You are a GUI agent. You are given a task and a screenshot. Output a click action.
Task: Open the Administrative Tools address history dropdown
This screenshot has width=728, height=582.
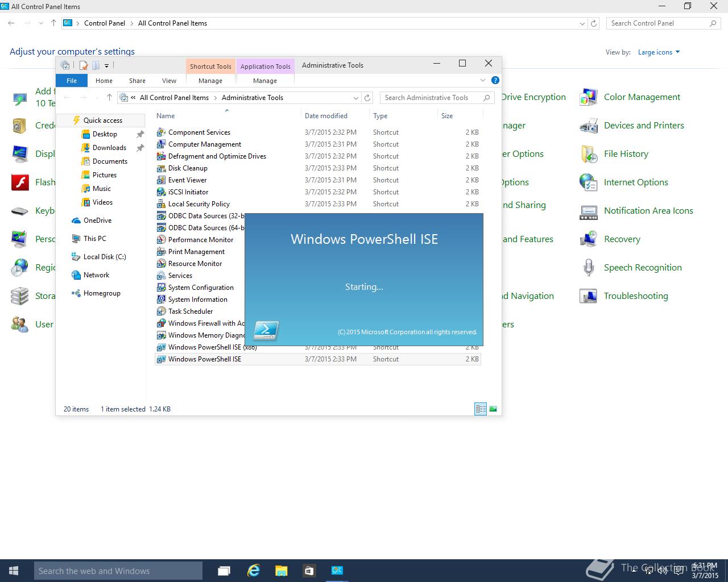[x=356, y=98]
